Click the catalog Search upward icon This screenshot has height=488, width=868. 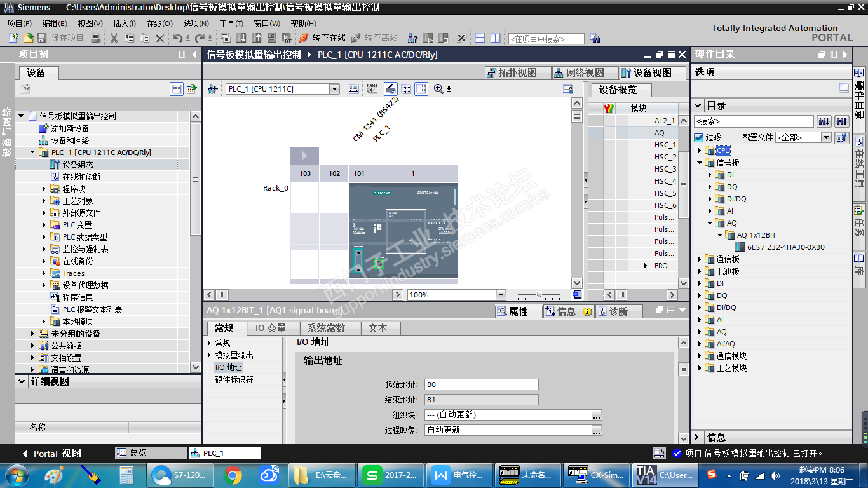pyautogui.click(x=842, y=121)
